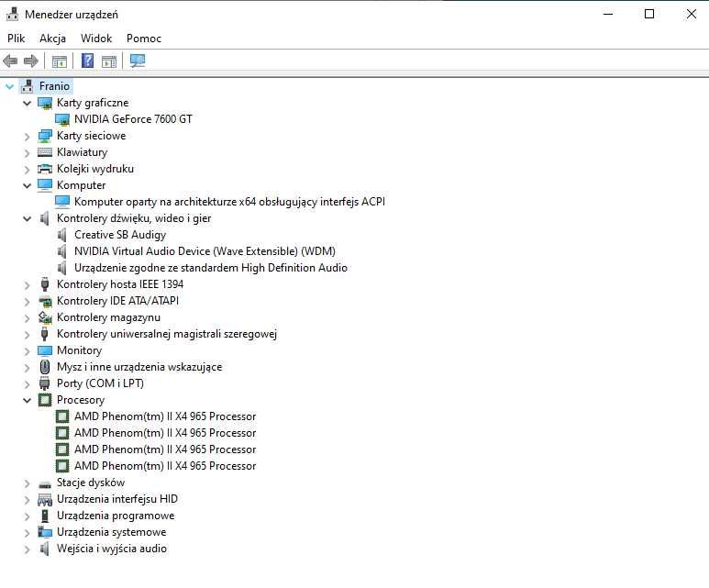The width and height of the screenshot is (709, 588).
Task: Expand Kontrolery uniwersalnej magistrali szeregowej
Action: (x=28, y=335)
